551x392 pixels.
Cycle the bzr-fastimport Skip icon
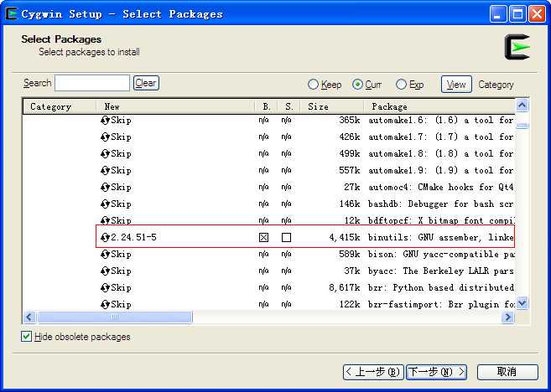coord(105,305)
